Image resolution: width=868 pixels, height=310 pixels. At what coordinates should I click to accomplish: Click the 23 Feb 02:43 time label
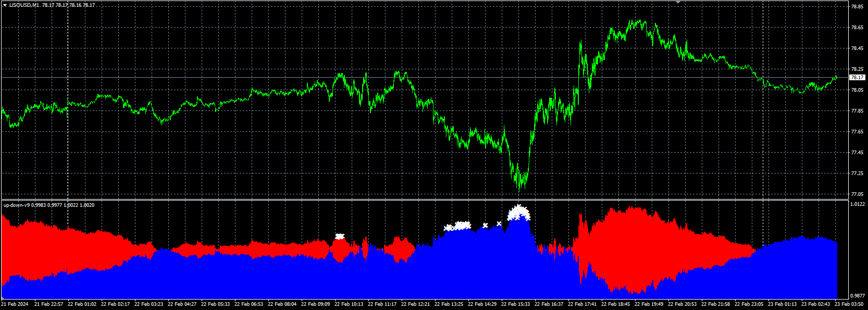click(815, 304)
